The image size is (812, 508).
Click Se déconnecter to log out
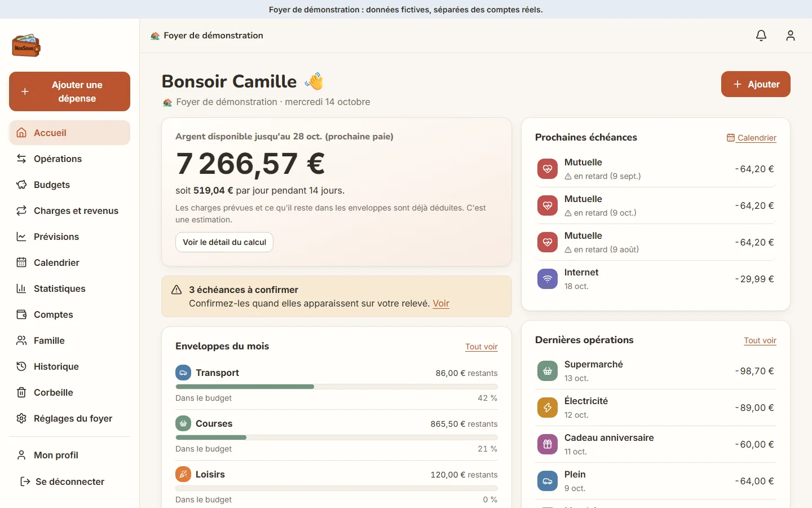click(x=69, y=481)
